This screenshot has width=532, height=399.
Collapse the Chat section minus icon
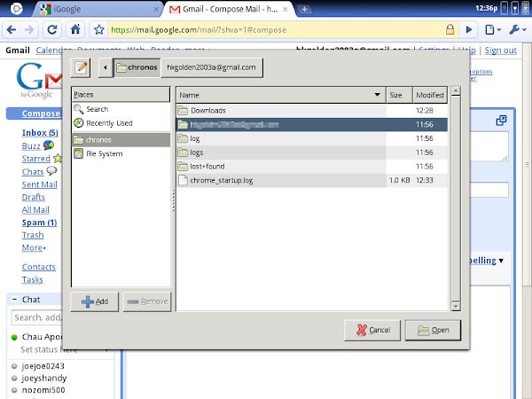[14, 300]
